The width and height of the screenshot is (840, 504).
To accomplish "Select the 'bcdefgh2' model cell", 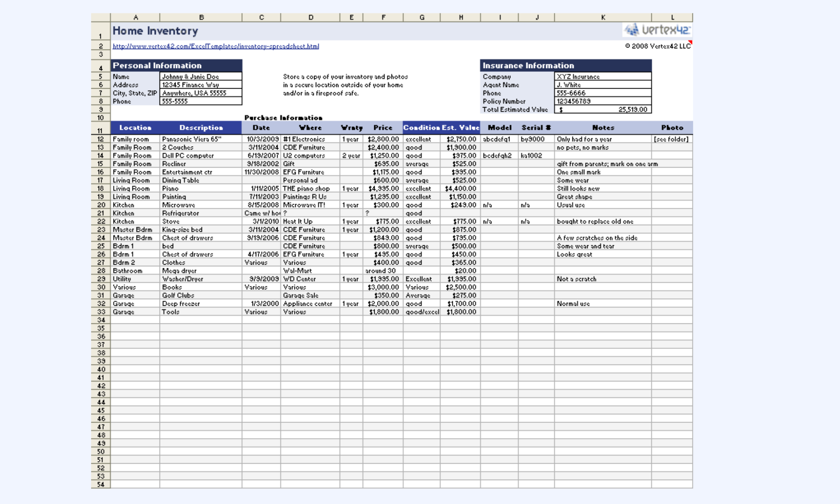I will click(499, 155).
